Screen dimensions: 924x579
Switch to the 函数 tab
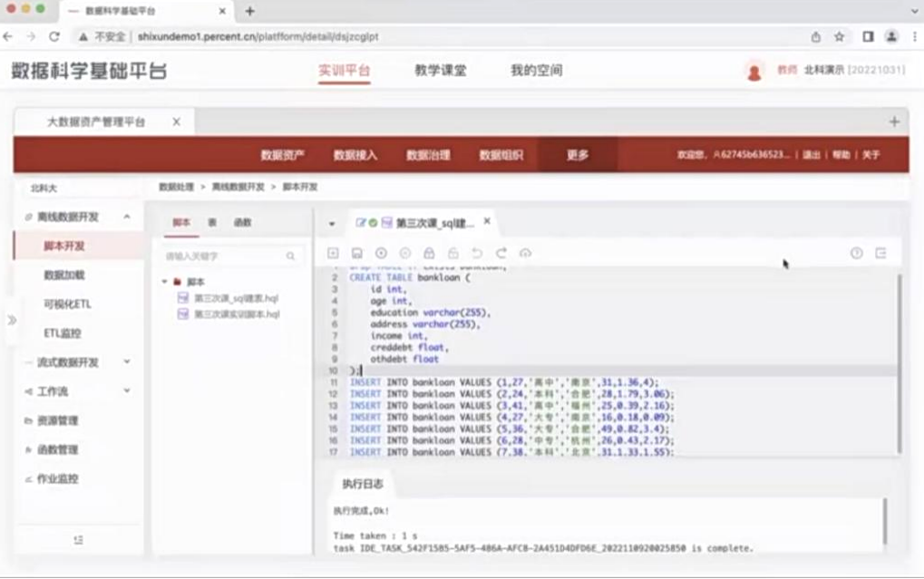[242, 222]
